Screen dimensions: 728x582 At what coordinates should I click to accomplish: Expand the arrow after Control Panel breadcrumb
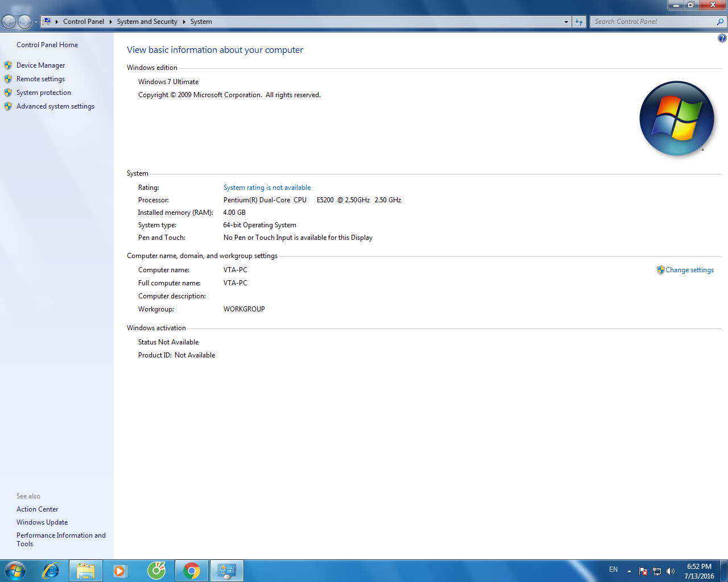110,22
